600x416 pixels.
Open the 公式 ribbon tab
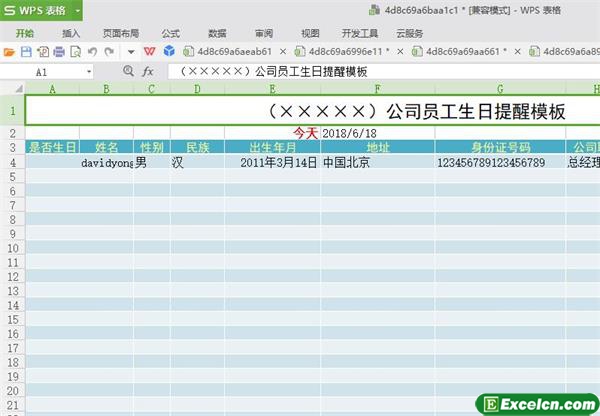pos(171,34)
